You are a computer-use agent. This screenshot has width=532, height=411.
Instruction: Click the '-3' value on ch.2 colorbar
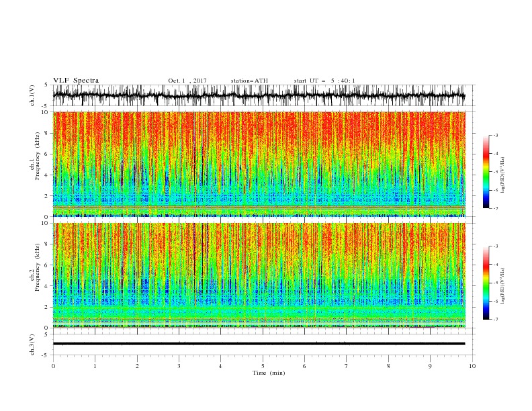[x=495, y=246]
